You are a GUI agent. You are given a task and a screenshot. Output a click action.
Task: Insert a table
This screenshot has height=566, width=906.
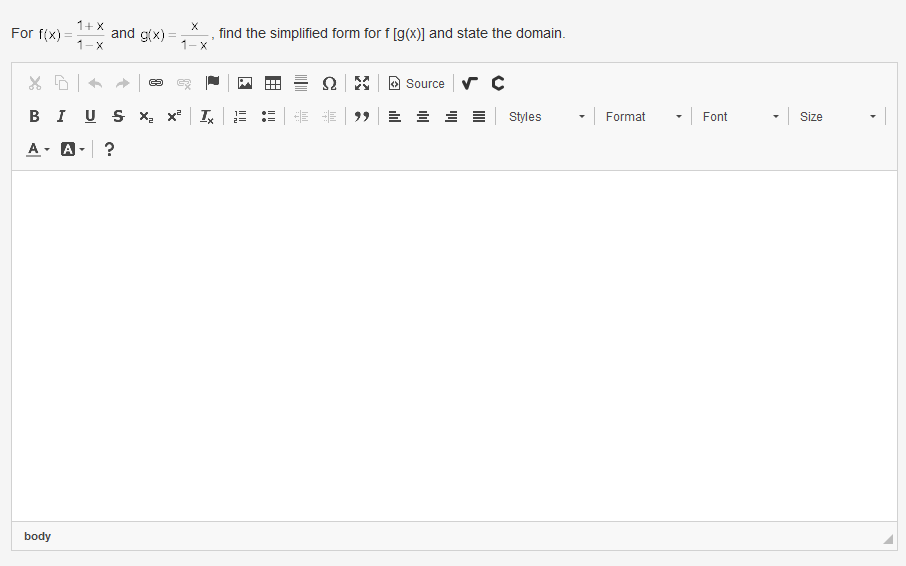tap(273, 83)
